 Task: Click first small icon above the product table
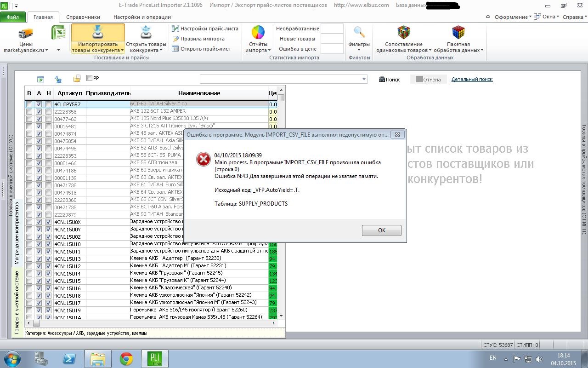pyautogui.click(x=41, y=79)
